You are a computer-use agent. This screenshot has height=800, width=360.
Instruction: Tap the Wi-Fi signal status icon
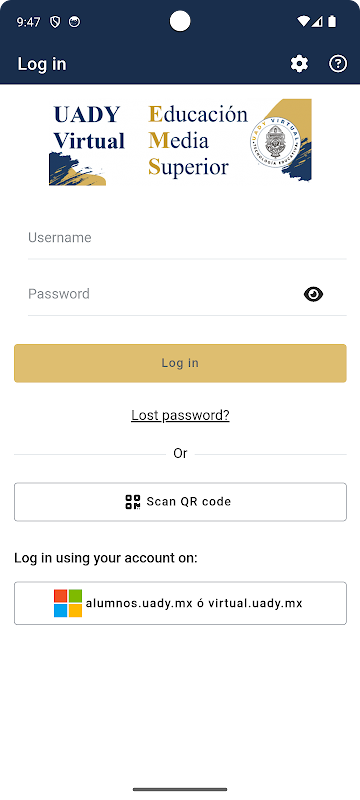(304, 21)
